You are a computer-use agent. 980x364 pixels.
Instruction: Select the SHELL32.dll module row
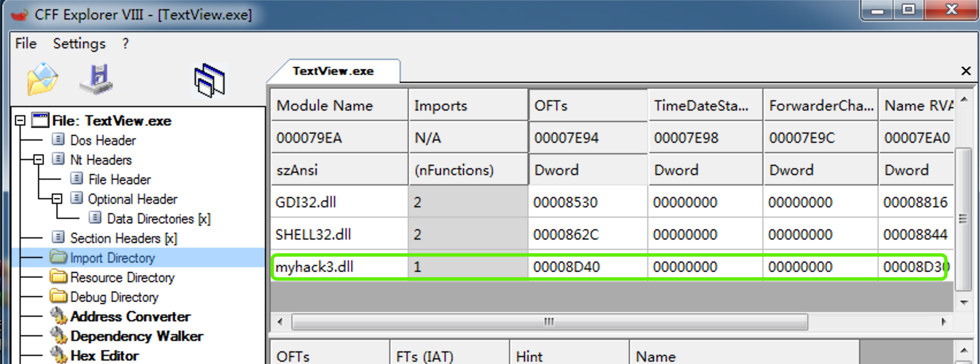click(x=612, y=234)
